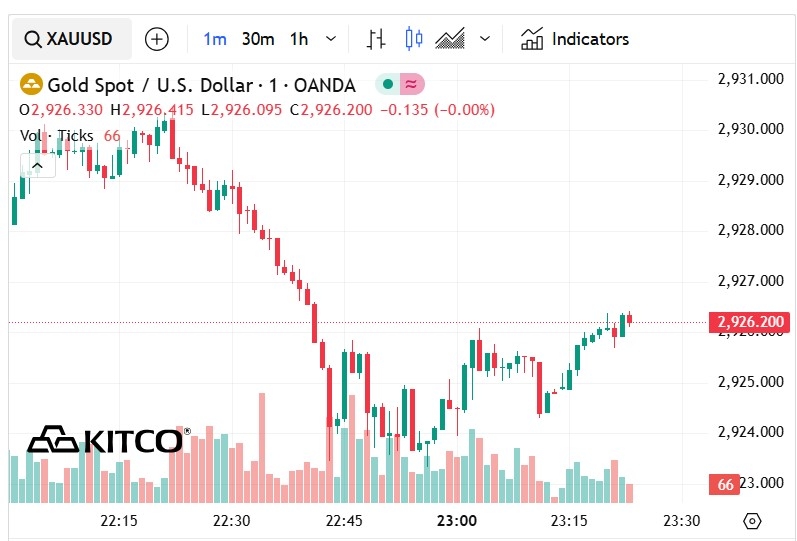Expand the chart style dropdown arrow
Image resolution: width=797 pixels, height=541 pixels.
pos(485,39)
